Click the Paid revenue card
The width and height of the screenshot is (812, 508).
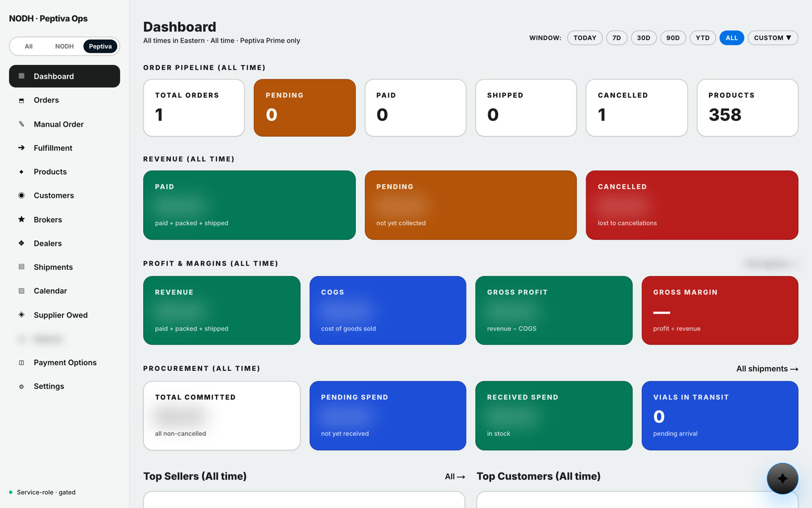249,205
